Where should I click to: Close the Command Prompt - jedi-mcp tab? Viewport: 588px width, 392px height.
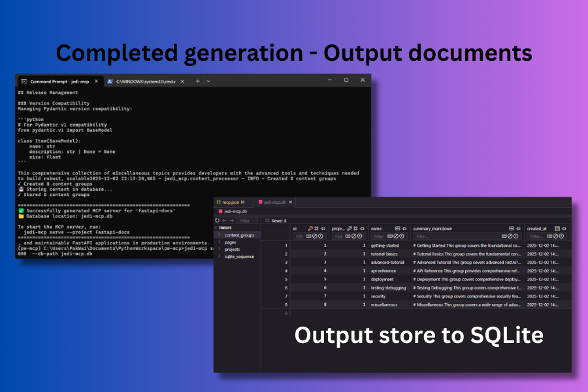pos(97,82)
